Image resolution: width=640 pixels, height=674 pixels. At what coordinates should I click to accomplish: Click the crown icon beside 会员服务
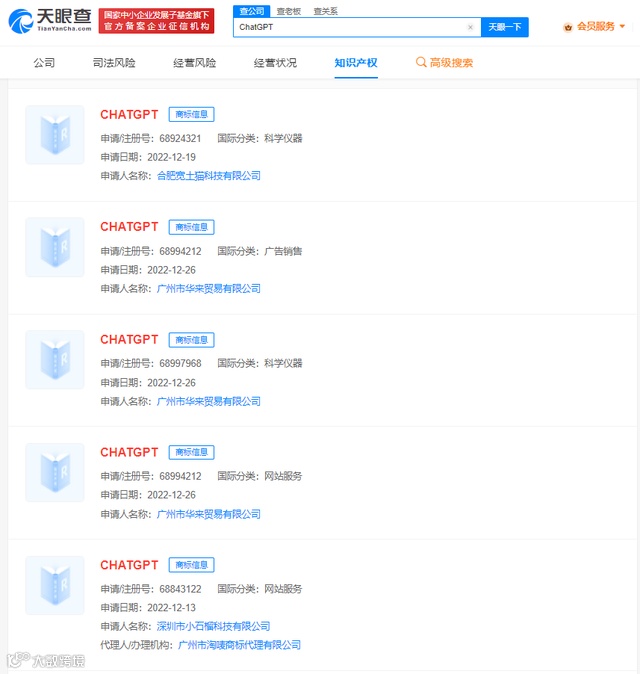tap(568, 28)
